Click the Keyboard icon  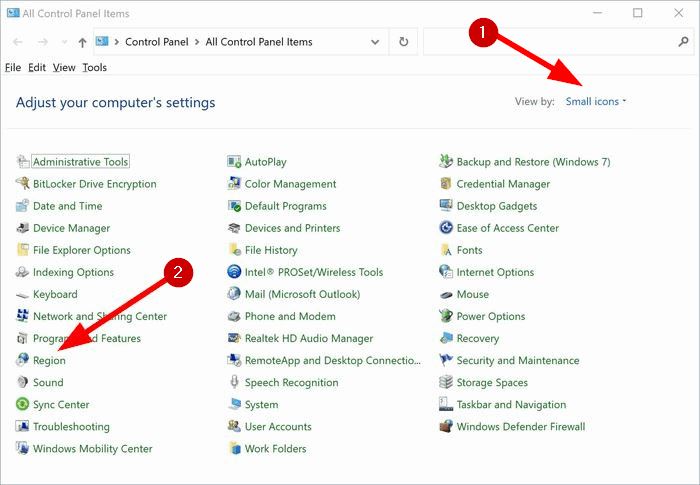point(23,294)
